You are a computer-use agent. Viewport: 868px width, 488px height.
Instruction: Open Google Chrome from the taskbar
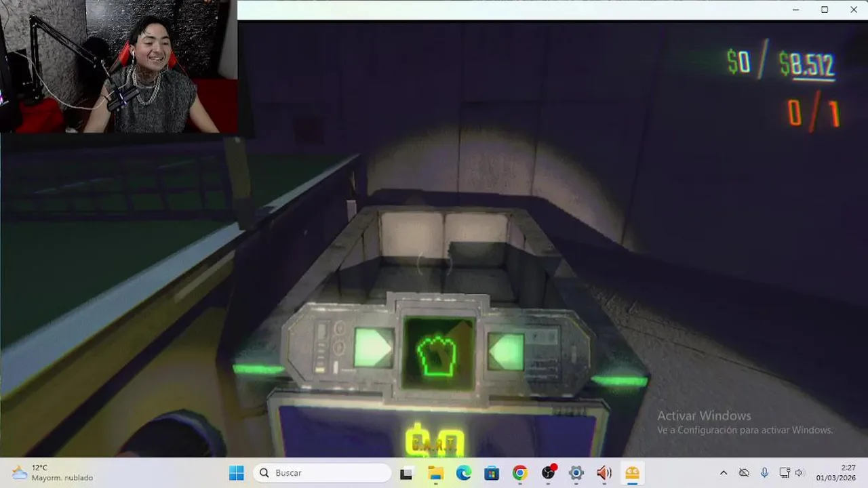click(x=520, y=473)
